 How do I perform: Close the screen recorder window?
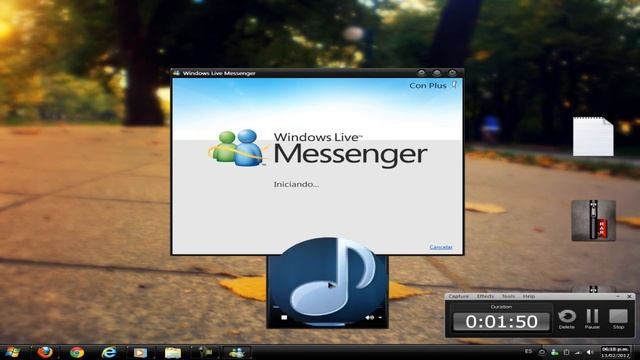point(629,296)
